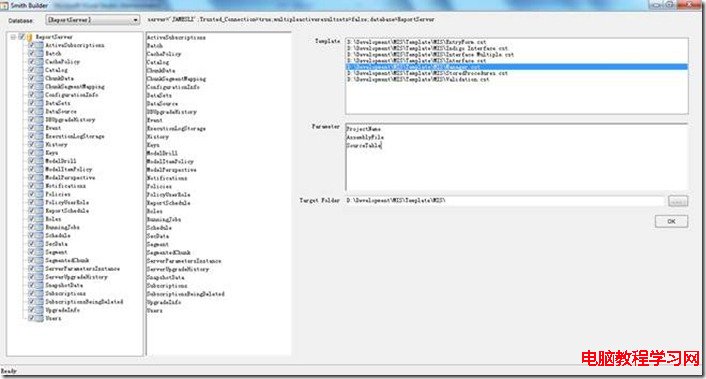The image size is (706, 379).
Task: Uncheck the SnapshotData table checkbox
Action: pos(31,285)
